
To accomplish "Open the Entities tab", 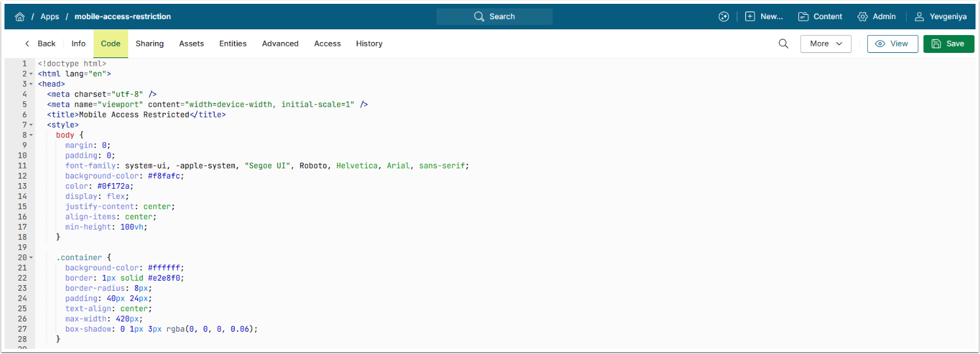I will [x=233, y=44].
